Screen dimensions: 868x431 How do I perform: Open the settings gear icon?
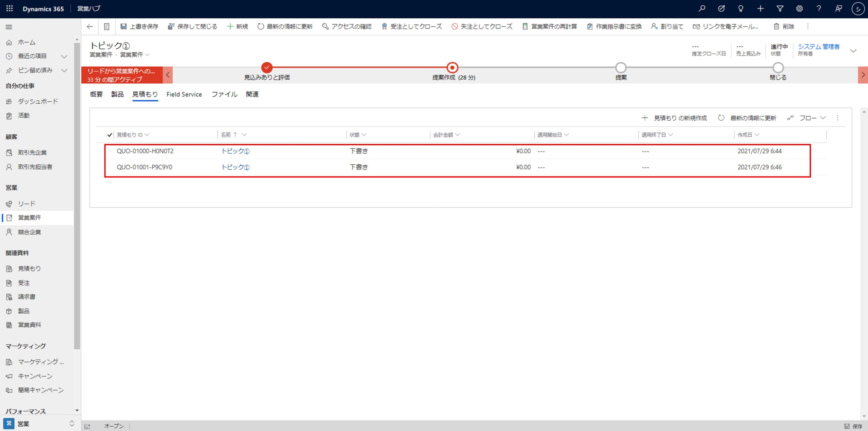[x=799, y=8]
